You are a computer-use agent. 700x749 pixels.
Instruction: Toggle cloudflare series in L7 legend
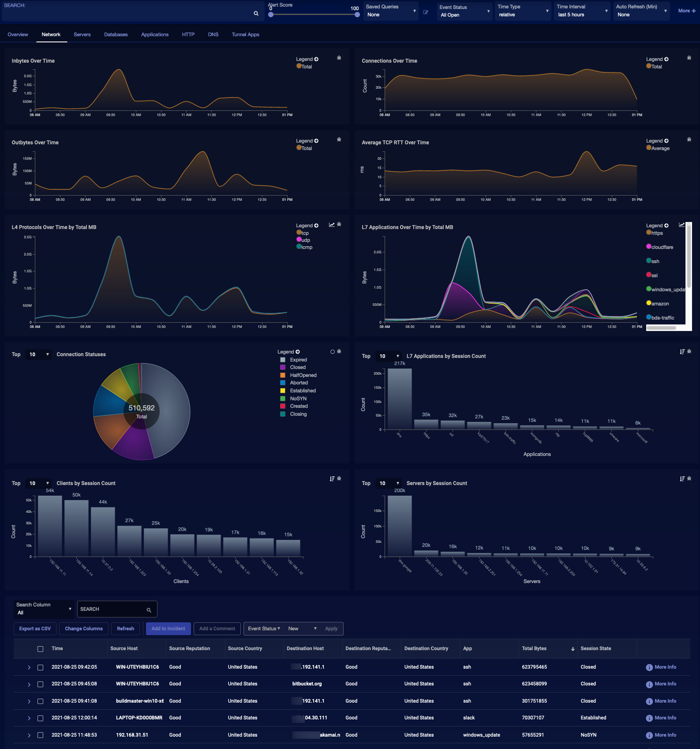[x=660, y=247]
